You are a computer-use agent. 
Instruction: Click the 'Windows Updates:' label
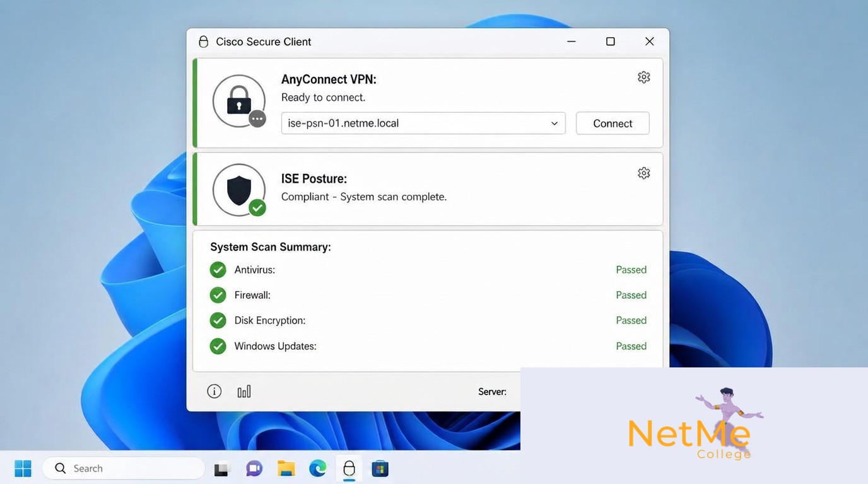pos(276,346)
